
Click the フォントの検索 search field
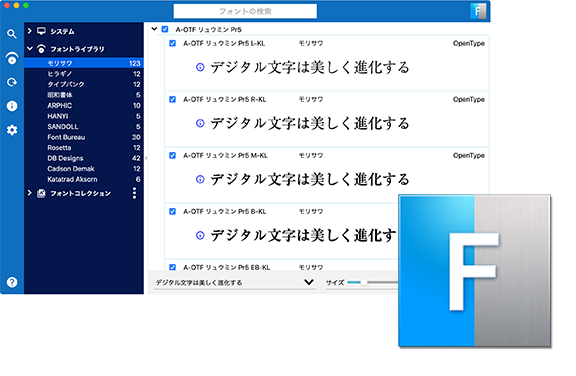[x=245, y=11]
